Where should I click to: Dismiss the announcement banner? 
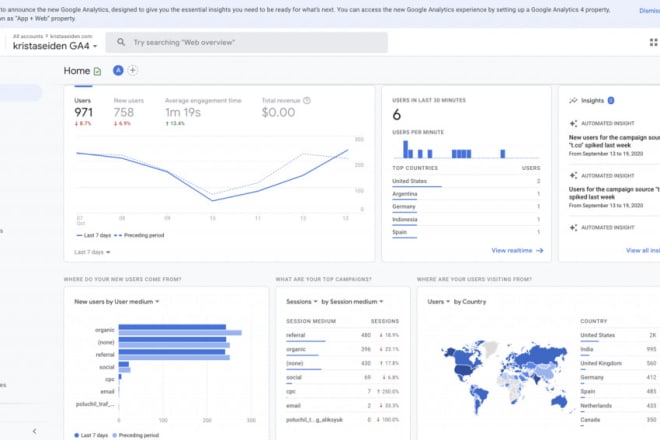(x=649, y=11)
